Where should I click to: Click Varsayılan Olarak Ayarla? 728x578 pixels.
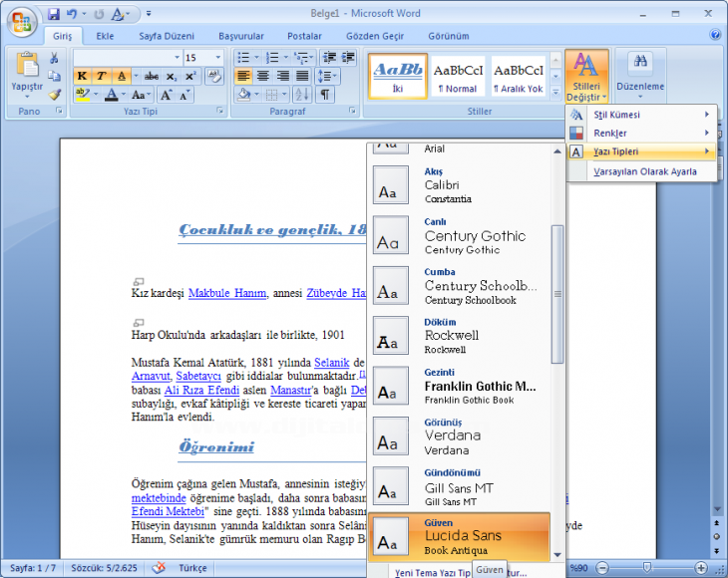coord(644,171)
